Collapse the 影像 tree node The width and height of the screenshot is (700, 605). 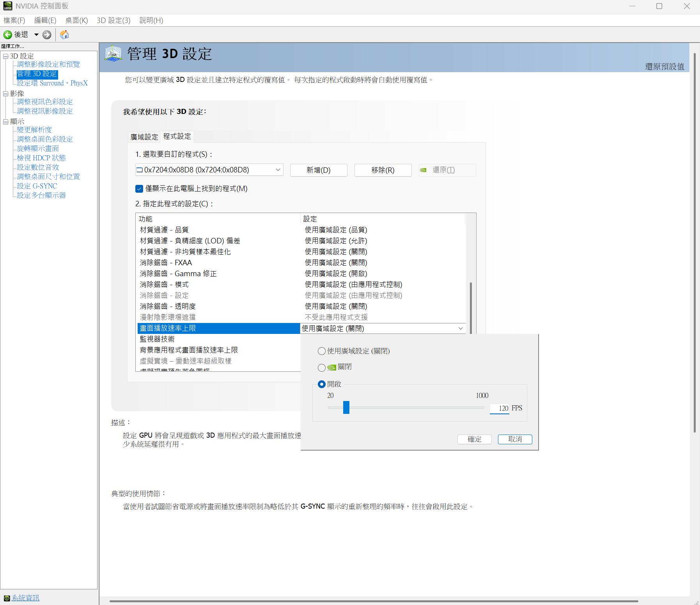point(6,94)
